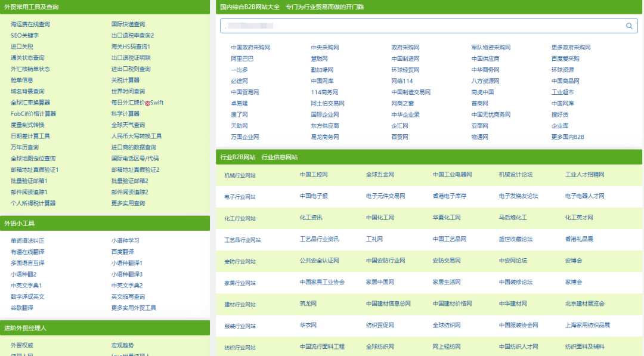Open 数字译成英文 link
The width and height of the screenshot is (644, 356).
[x=27, y=296]
